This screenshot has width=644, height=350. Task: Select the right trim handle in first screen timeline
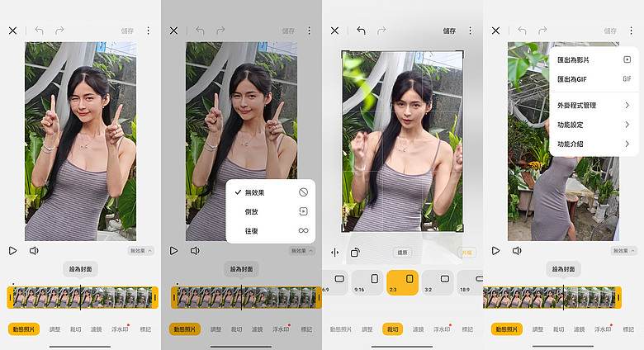point(155,298)
